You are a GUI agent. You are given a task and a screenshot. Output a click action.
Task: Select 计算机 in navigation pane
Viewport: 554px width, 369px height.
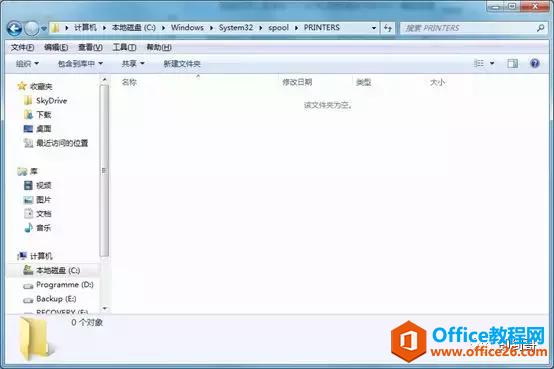41,256
